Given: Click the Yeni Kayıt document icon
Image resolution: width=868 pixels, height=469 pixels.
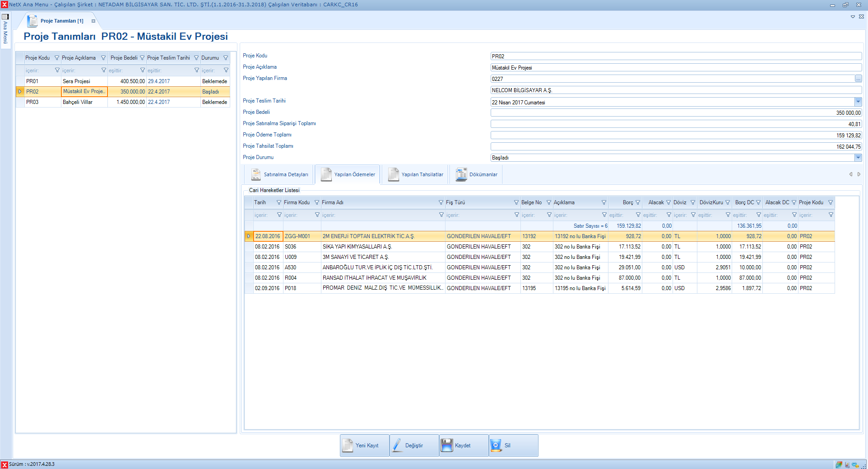Looking at the screenshot, I should point(348,446).
